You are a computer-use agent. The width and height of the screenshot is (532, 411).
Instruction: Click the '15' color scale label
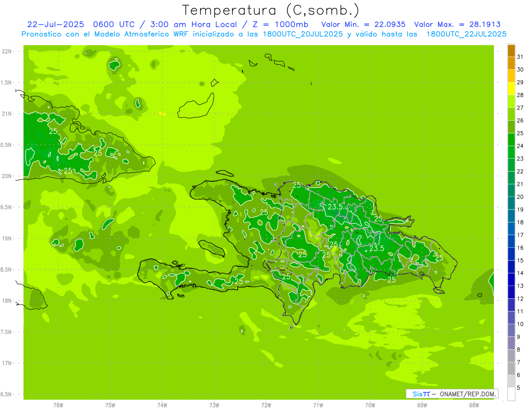pos(520,260)
